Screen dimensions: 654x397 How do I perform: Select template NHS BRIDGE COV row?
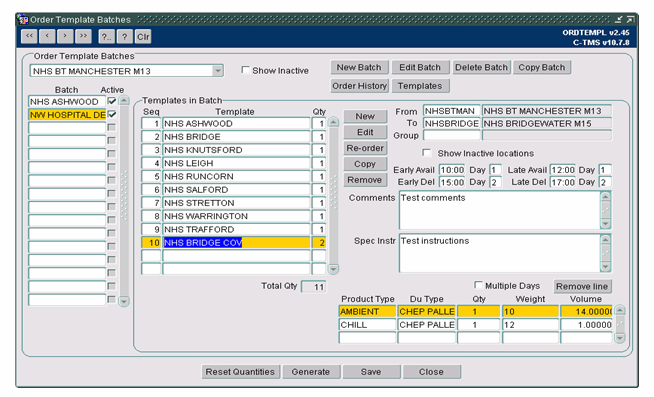tap(236, 242)
